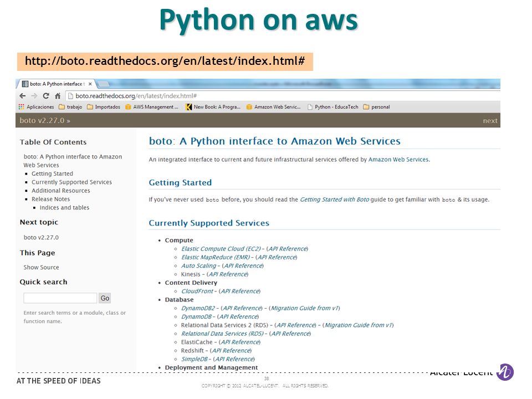Reload the boto documentation page

[x=46, y=96]
